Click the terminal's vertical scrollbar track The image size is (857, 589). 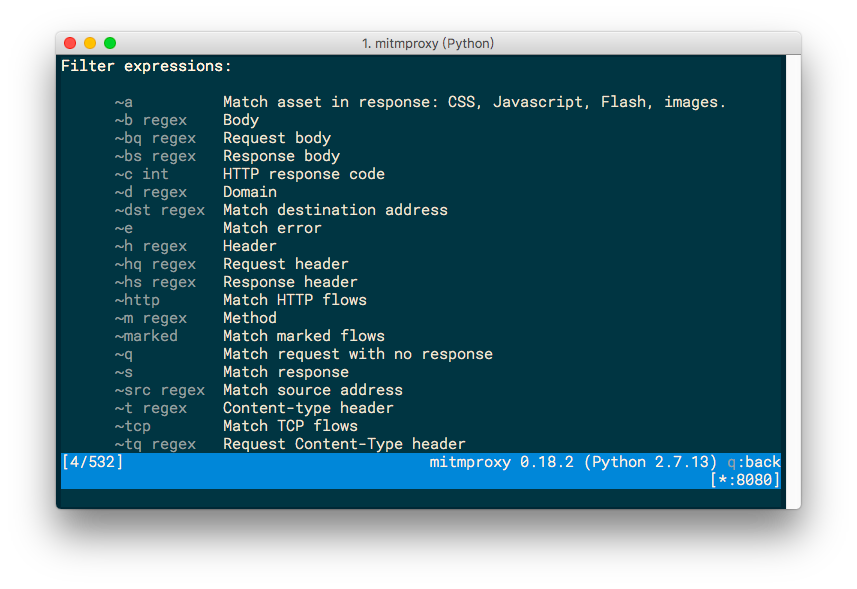click(x=793, y=281)
